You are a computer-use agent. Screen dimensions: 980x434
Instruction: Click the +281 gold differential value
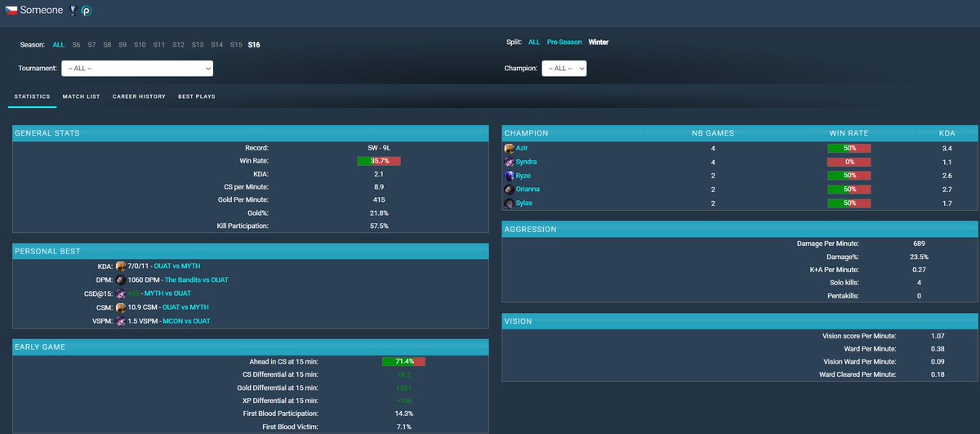point(403,387)
